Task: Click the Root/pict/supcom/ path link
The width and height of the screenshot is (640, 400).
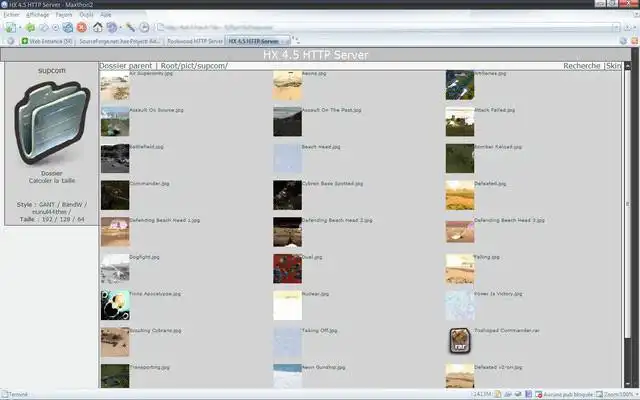Action: [x=194, y=66]
